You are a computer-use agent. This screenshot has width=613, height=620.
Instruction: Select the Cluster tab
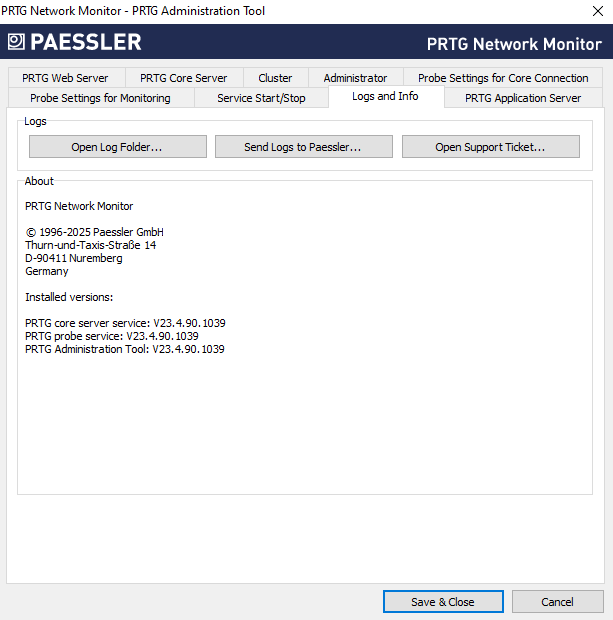click(275, 78)
